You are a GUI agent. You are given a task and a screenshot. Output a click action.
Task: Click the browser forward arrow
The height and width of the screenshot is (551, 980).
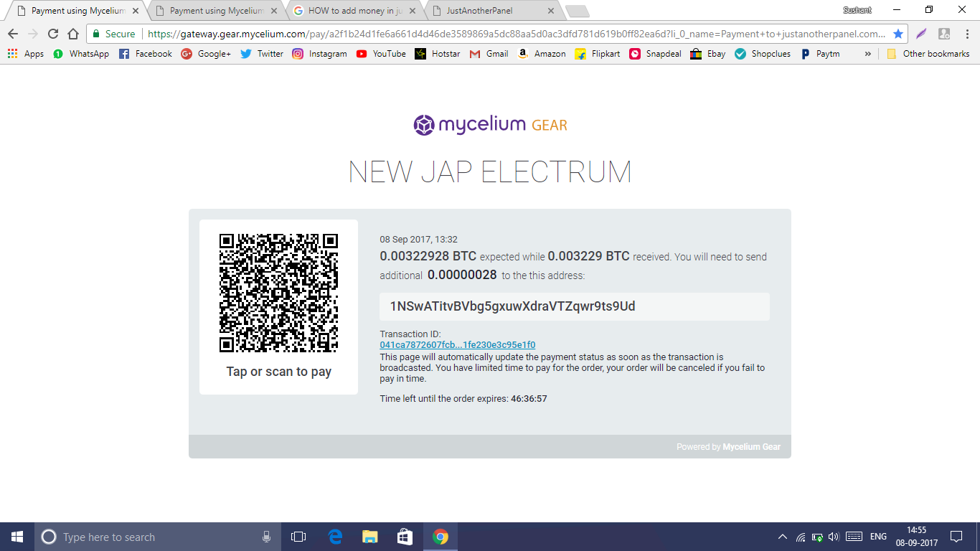click(x=33, y=34)
